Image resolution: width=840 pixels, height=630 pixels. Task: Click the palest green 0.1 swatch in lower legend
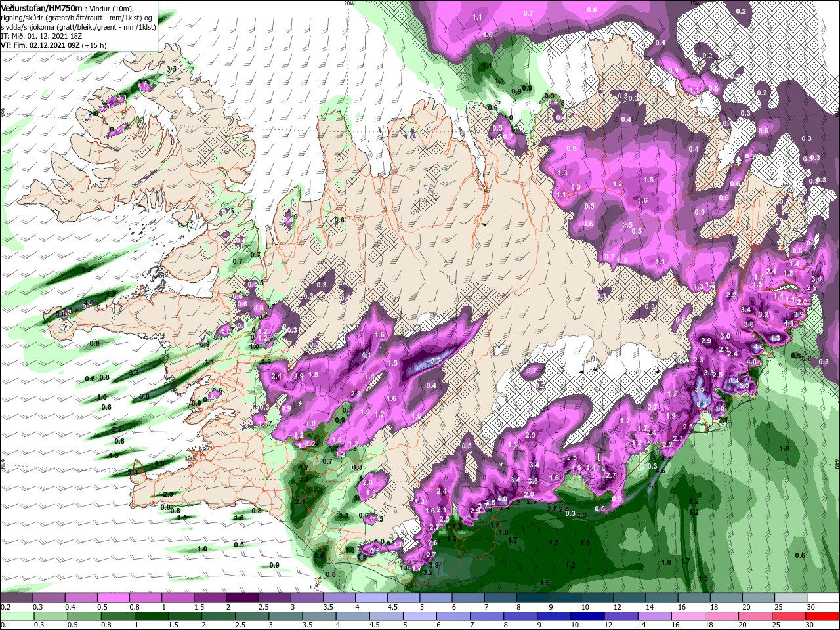[16, 616]
